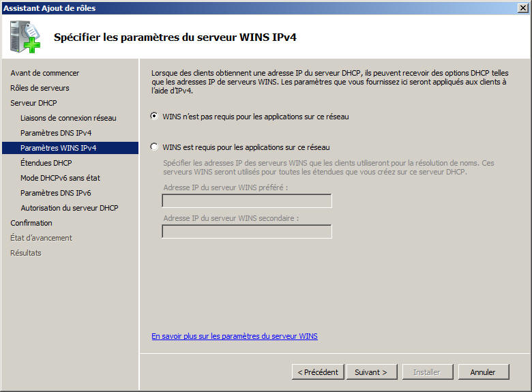This screenshot has width=532, height=392.
Task: Select 'WINS n'est pas requis' radio button
Action: (154, 117)
